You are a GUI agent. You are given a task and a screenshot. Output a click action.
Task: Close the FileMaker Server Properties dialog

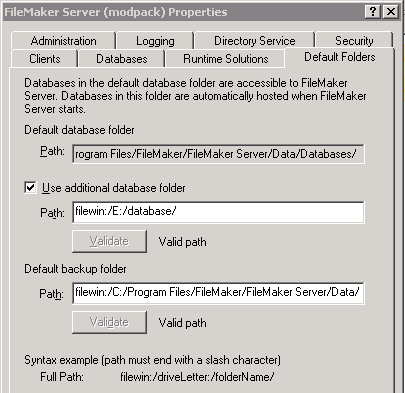pos(391,12)
